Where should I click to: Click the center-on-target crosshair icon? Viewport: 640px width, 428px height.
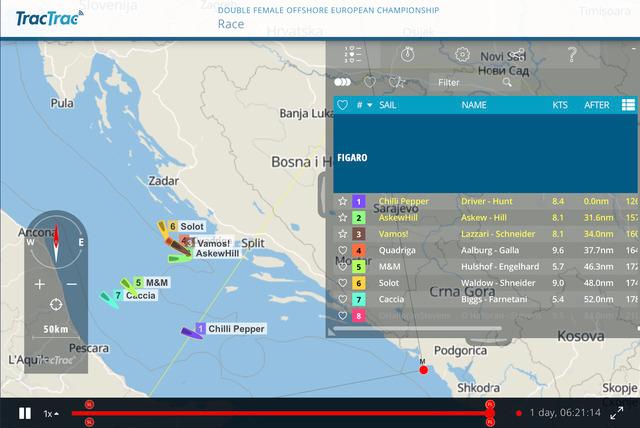tap(55, 303)
